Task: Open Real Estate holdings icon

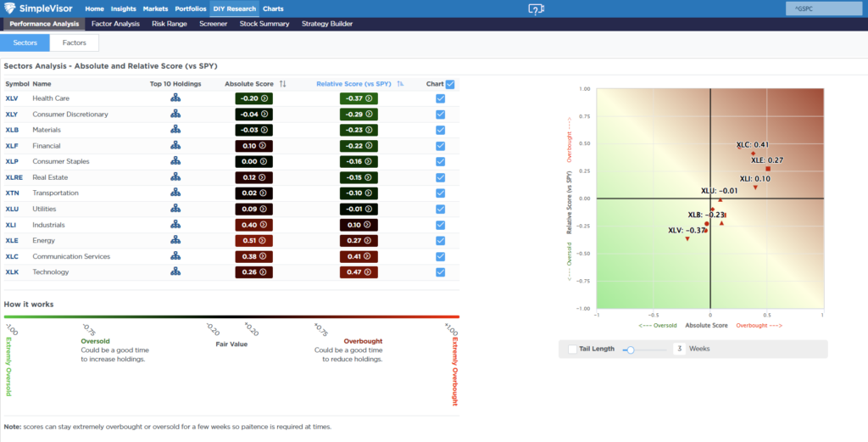Action: (x=175, y=177)
